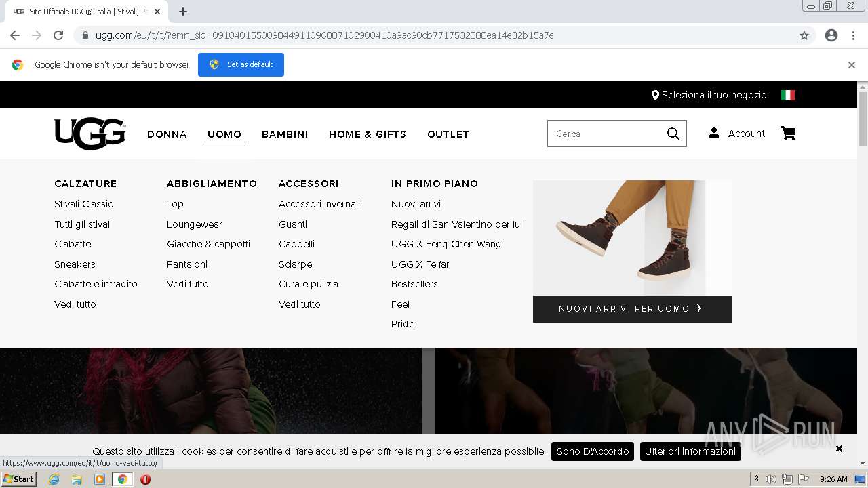Select Sneakers category
Image resolution: width=868 pixels, height=488 pixels.
[x=75, y=264]
